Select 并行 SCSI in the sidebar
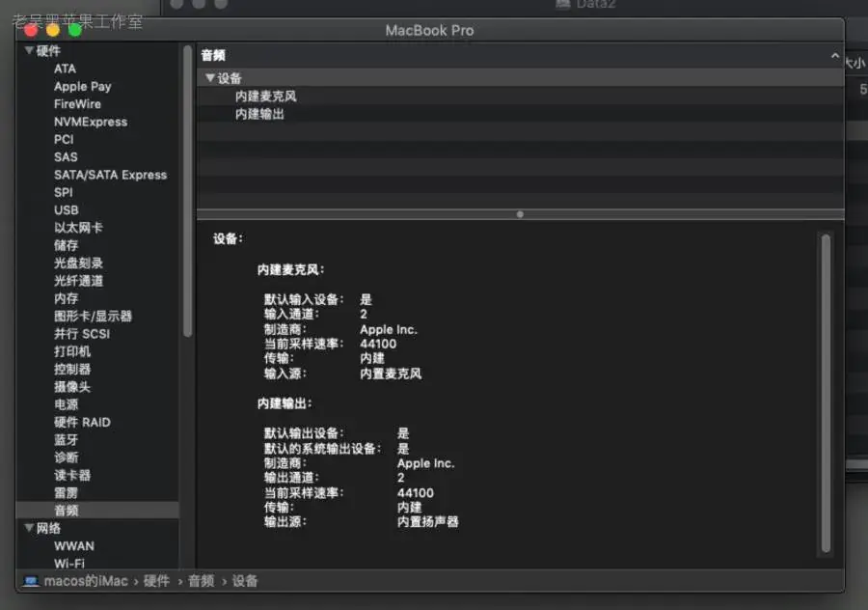The height and width of the screenshot is (610, 868). coord(82,334)
